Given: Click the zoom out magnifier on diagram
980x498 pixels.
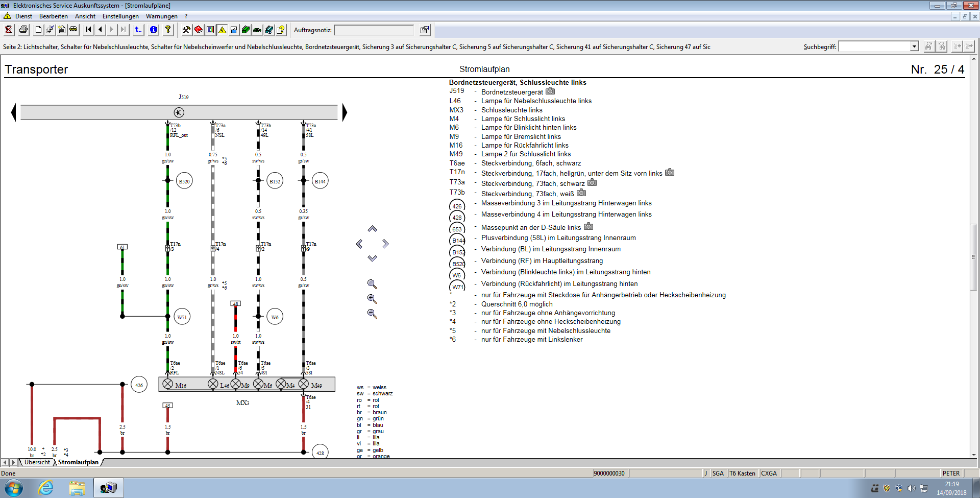Looking at the screenshot, I should 372,314.
